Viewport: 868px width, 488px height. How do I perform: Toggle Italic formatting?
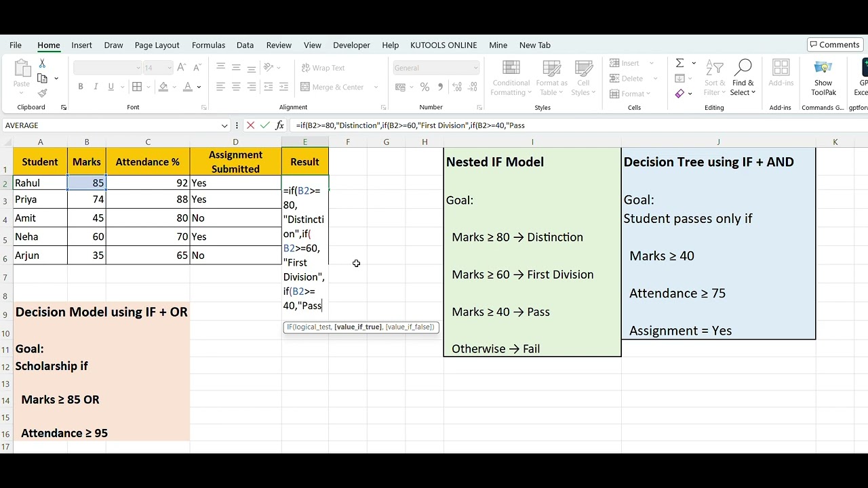click(96, 87)
